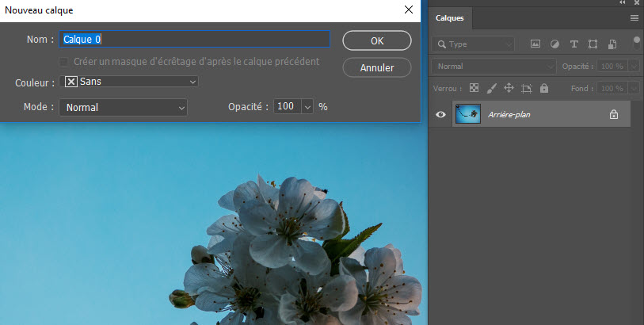Click the pixel layer filter icon

coord(535,44)
